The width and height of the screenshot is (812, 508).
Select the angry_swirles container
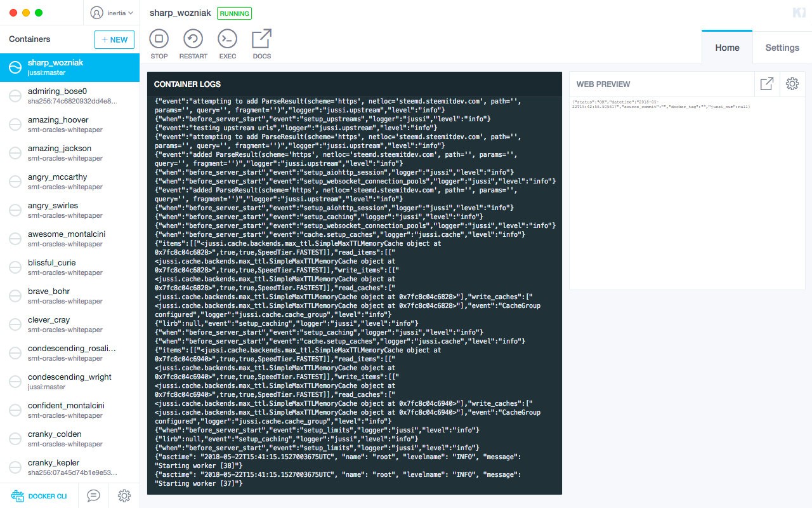click(x=70, y=210)
